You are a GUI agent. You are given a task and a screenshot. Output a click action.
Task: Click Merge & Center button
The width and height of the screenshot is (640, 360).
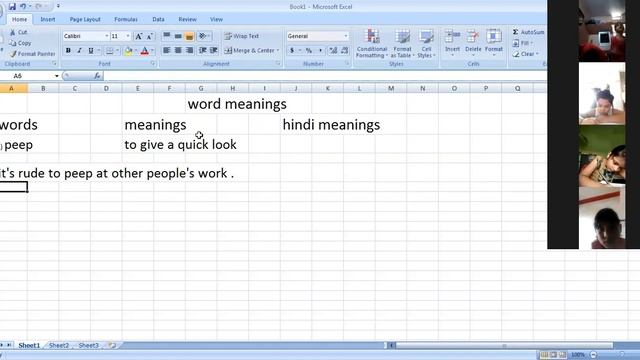click(x=249, y=50)
